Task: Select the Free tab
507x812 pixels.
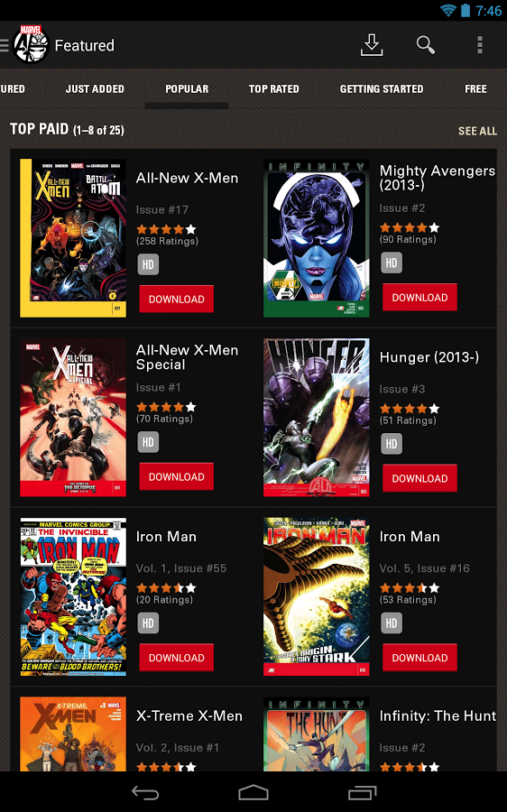Action: (x=475, y=89)
